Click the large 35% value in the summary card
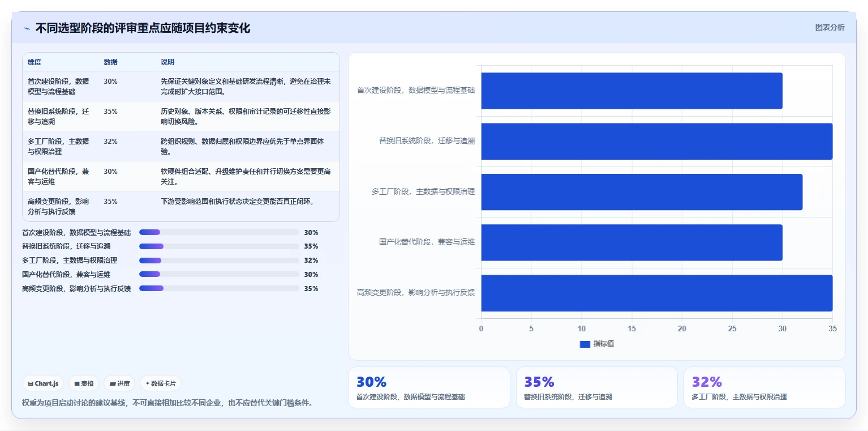 click(539, 382)
